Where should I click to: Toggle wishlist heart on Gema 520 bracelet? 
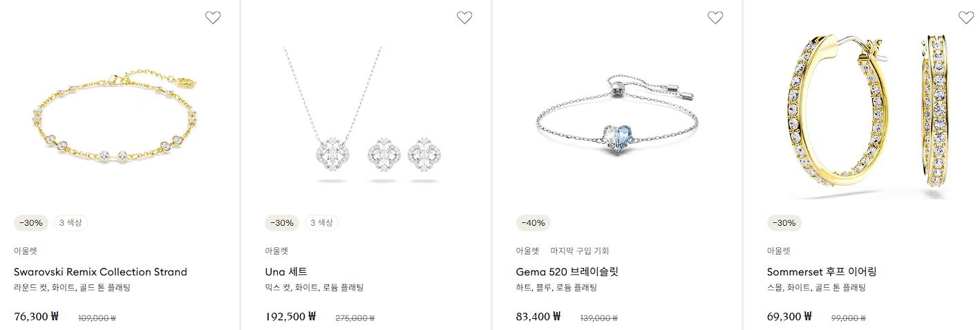point(715,18)
